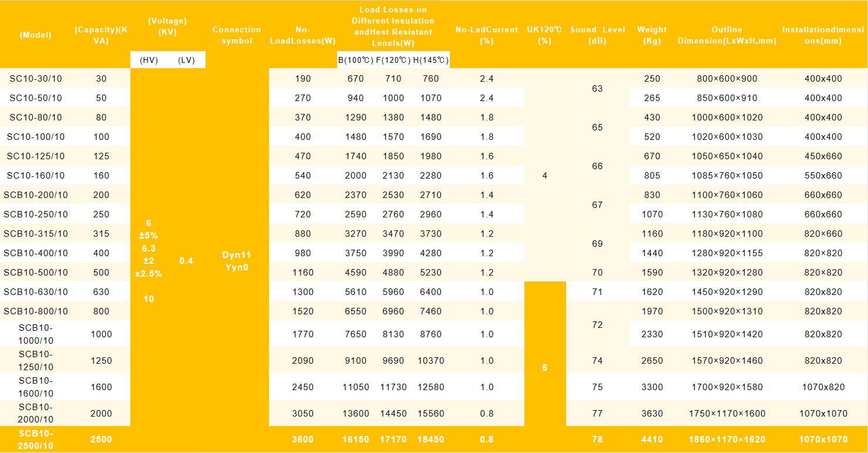Viewport: 868px width, 453px height.
Task: Select the (Capacity)(KVA) header cell
Action: click(x=101, y=35)
